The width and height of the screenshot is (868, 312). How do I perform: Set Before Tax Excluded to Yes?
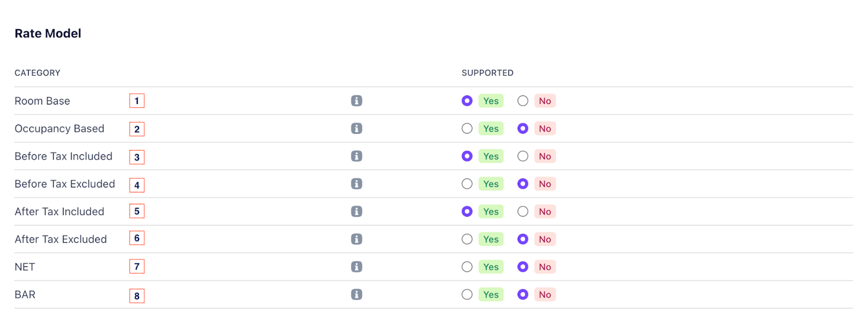[467, 184]
